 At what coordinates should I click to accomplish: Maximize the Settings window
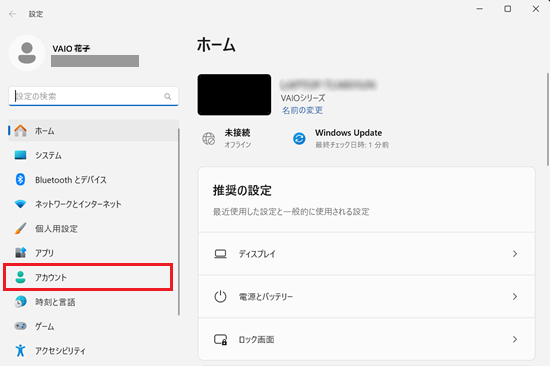(508, 9)
